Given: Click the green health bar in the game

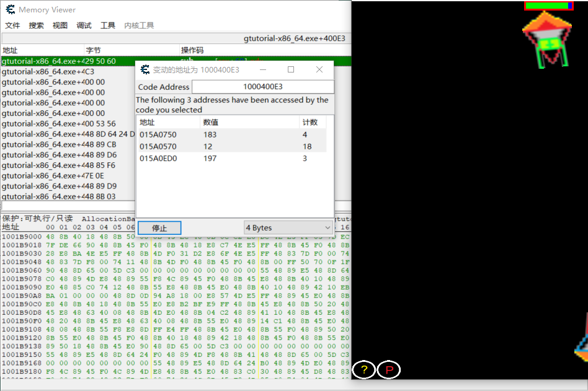Looking at the screenshot, I should [546, 5].
